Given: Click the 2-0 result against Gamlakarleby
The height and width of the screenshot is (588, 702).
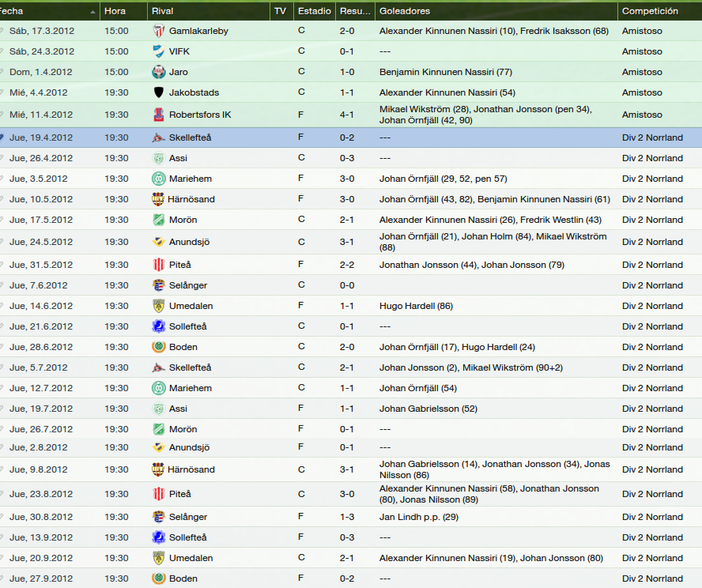Looking at the screenshot, I should (347, 31).
